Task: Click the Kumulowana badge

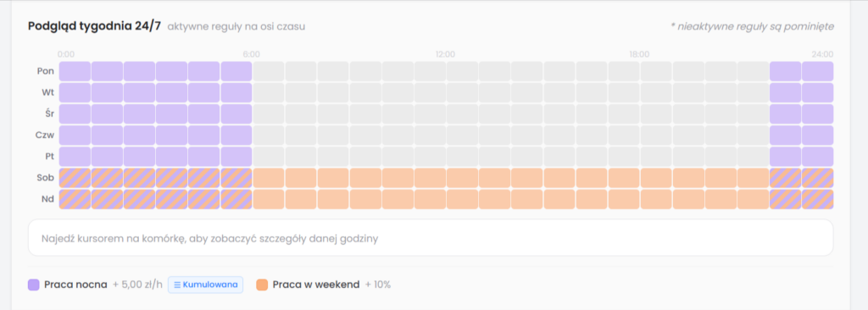Action: 205,285
